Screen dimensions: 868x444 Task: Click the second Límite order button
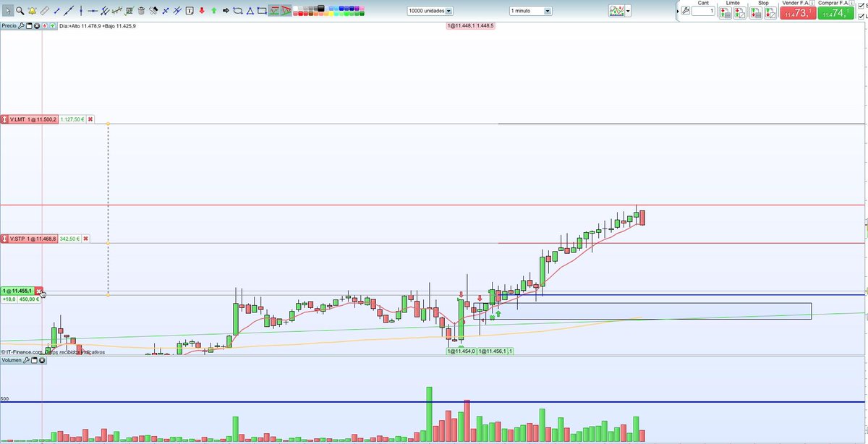point(739,12)
